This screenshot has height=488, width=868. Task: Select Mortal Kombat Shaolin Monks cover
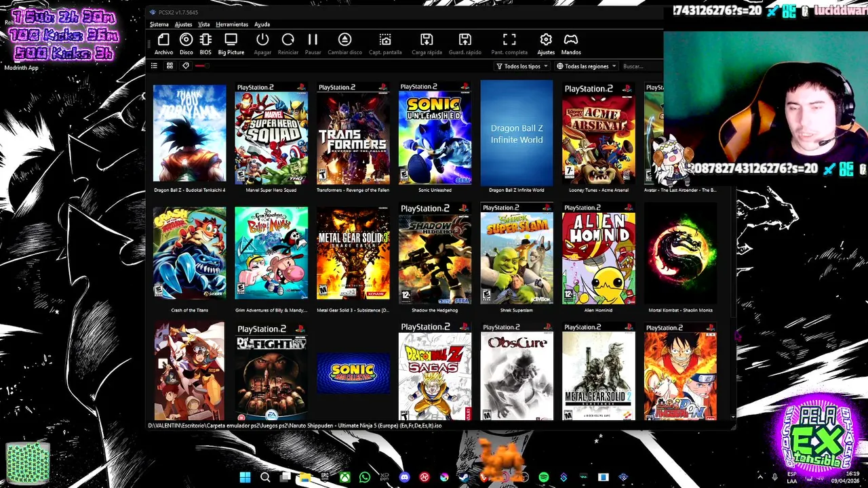coord(680,253)
